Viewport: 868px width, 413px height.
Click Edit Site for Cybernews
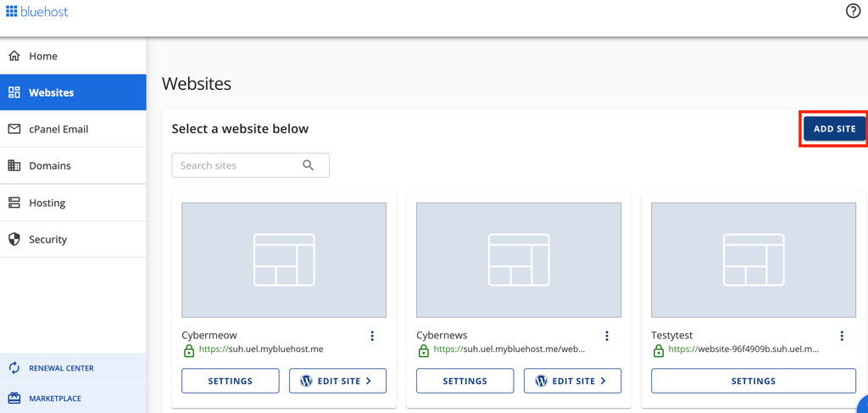point(572,381)
